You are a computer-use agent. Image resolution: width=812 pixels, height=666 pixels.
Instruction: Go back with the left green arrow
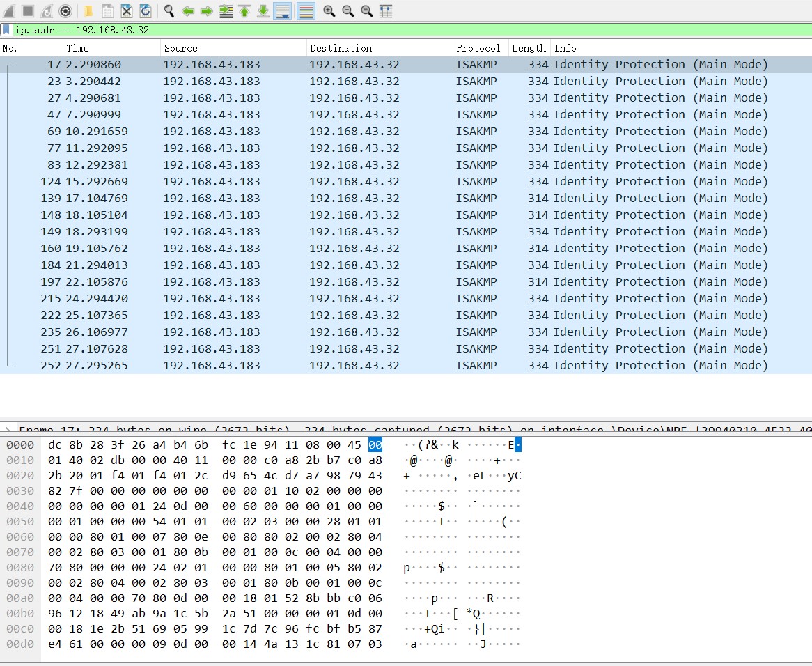click(x=188, y=11)
